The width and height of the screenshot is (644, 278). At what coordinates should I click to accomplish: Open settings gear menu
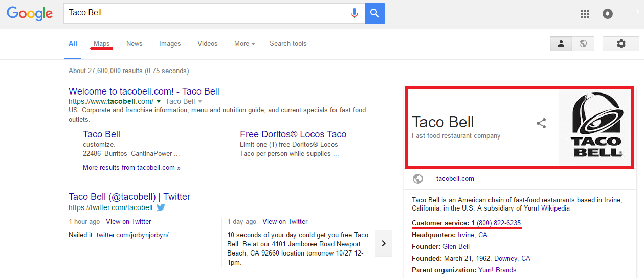click(621, 44)
